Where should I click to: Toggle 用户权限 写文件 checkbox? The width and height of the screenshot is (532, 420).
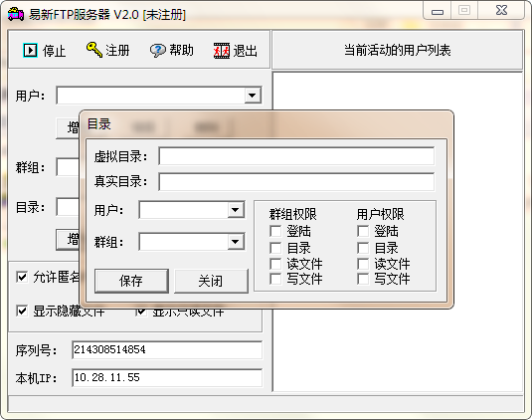coord(363,279)
